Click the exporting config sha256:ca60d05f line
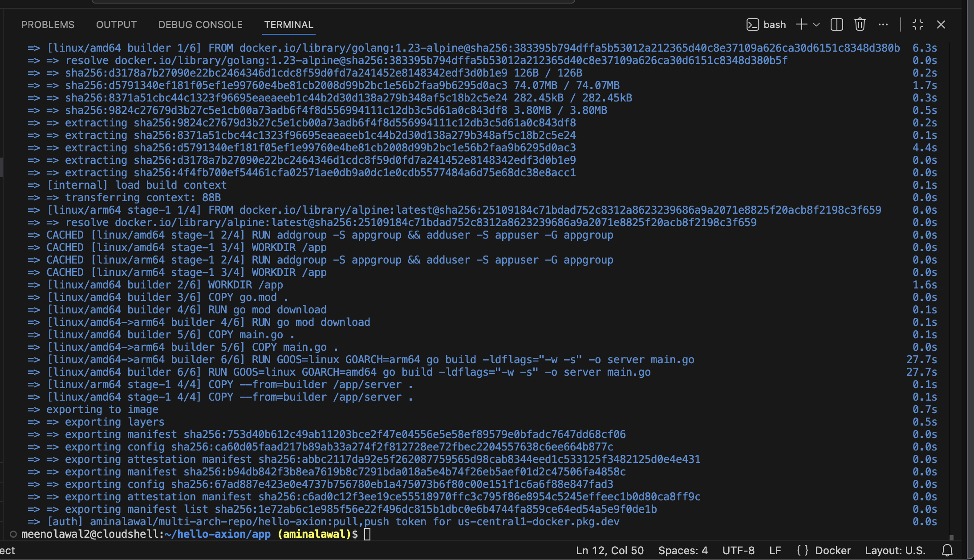Viewport: 974px width, 560px height. pyautogui.click(x=320, y=447)
